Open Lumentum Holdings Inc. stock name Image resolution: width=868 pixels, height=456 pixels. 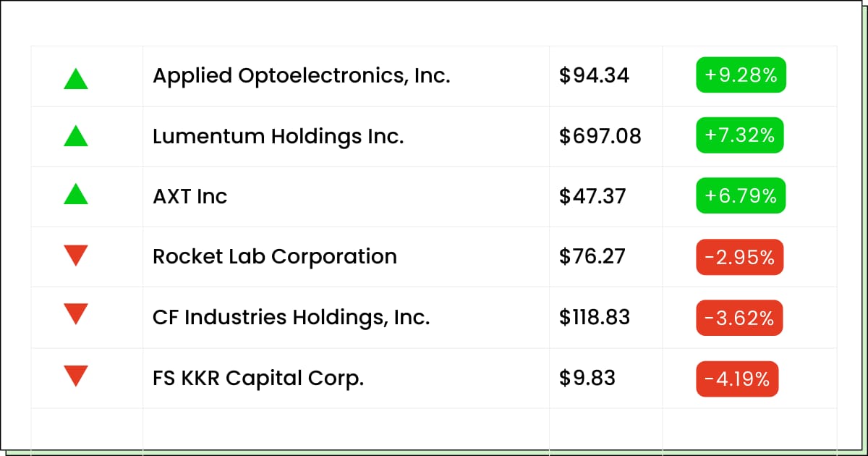tap(278, 136)
